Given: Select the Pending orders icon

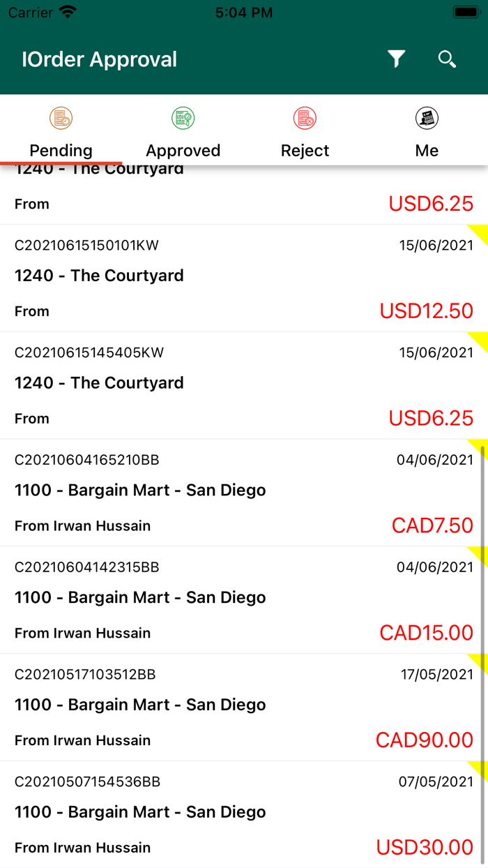Looking at the screenshot, I should click(x=61, y=117).
